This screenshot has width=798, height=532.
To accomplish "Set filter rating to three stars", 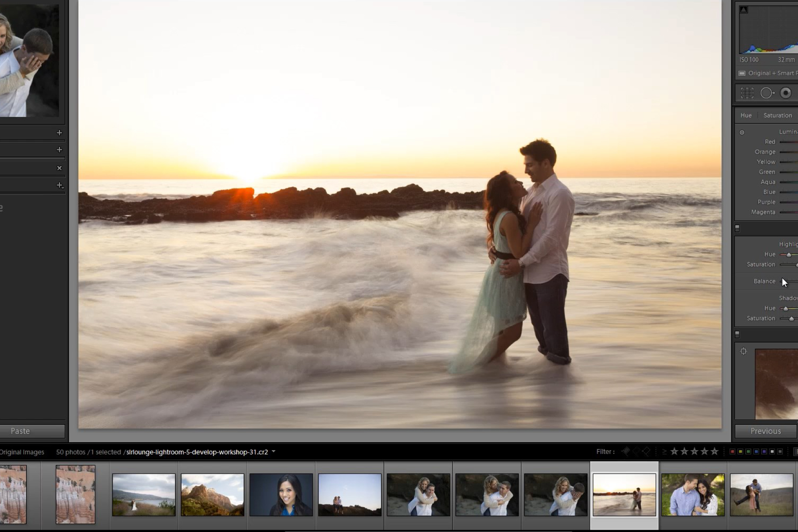I will (x=694, y=451).
